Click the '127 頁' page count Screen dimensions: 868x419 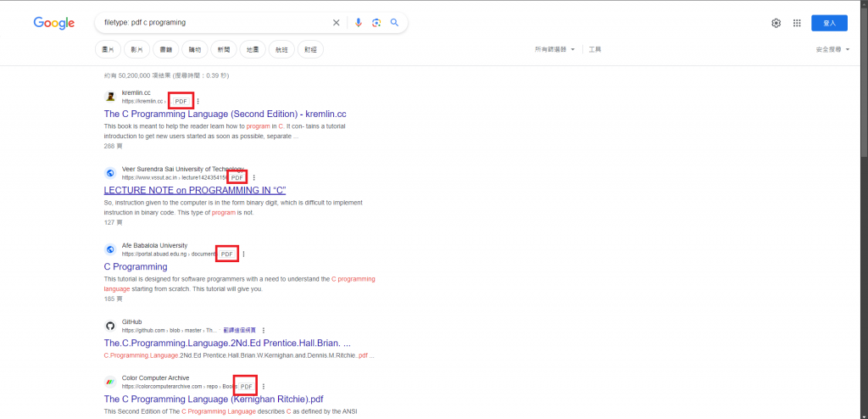(x=113, y=222)
